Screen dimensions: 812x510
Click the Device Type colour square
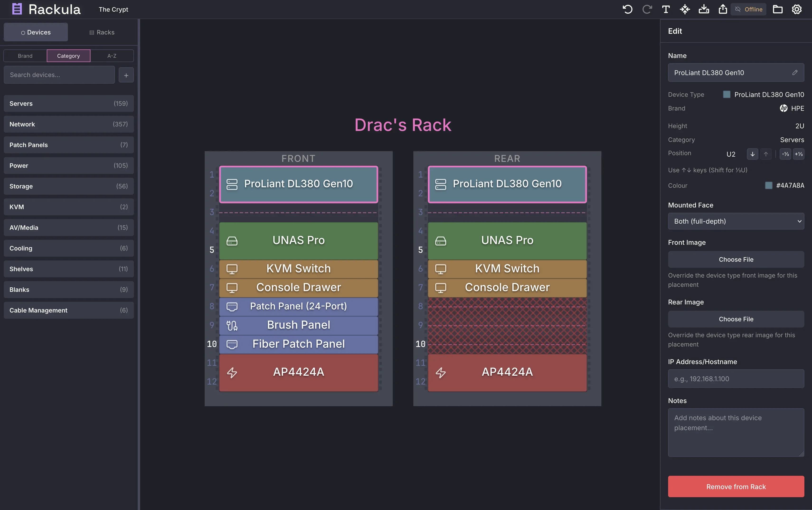[x=727, y=94]
